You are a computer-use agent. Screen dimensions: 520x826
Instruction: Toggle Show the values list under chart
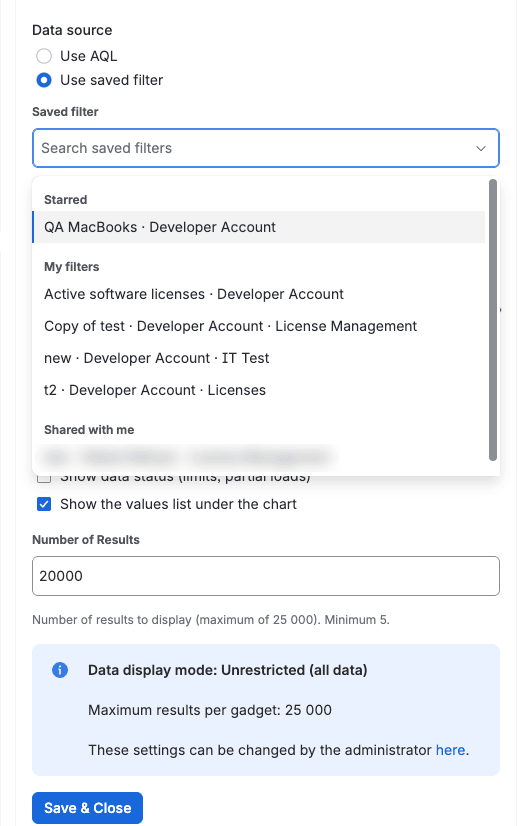pos(44,504)
